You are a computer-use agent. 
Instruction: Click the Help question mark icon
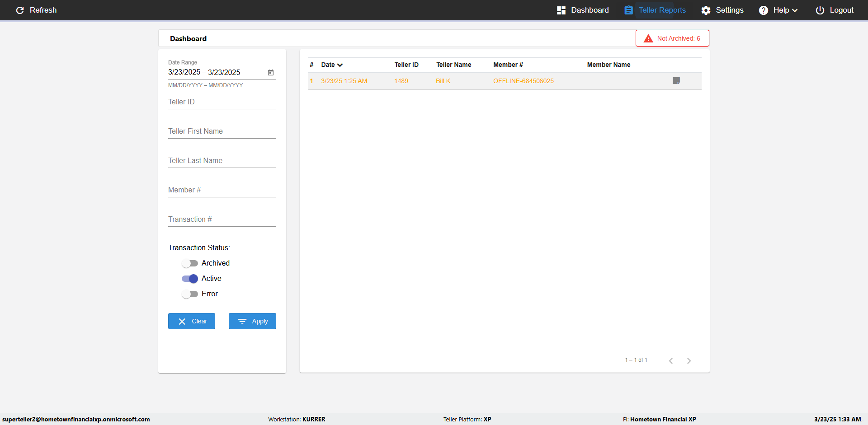764,10
